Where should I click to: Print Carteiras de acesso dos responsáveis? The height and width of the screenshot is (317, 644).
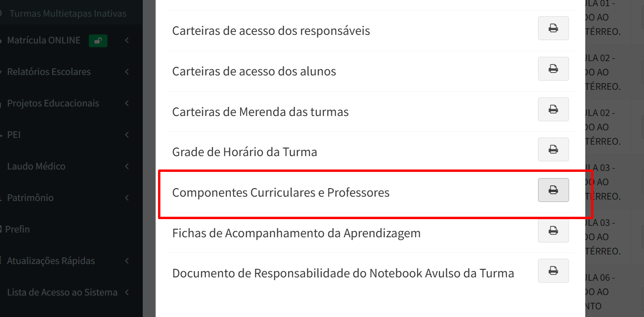(553, 28)
